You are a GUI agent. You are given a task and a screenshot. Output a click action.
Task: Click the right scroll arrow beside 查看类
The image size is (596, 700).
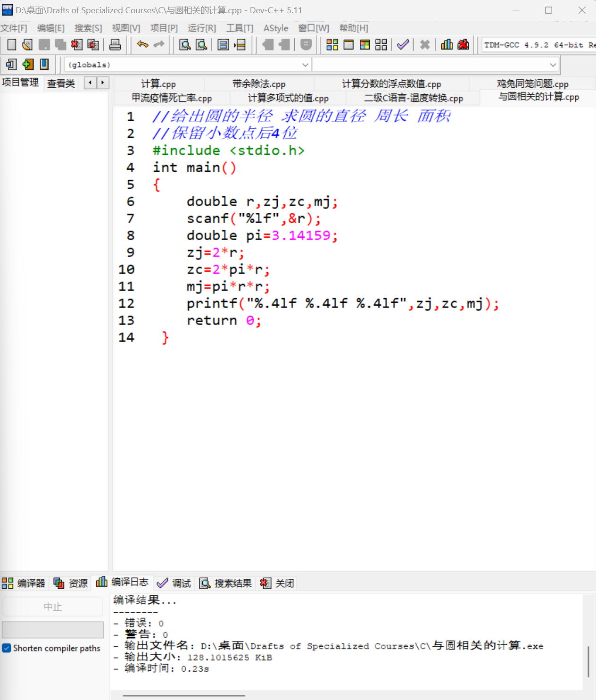point(102,83)
